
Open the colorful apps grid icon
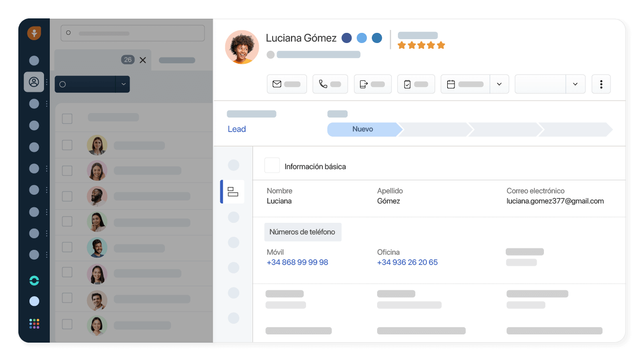pyautogui.click(x=34, y=323)
